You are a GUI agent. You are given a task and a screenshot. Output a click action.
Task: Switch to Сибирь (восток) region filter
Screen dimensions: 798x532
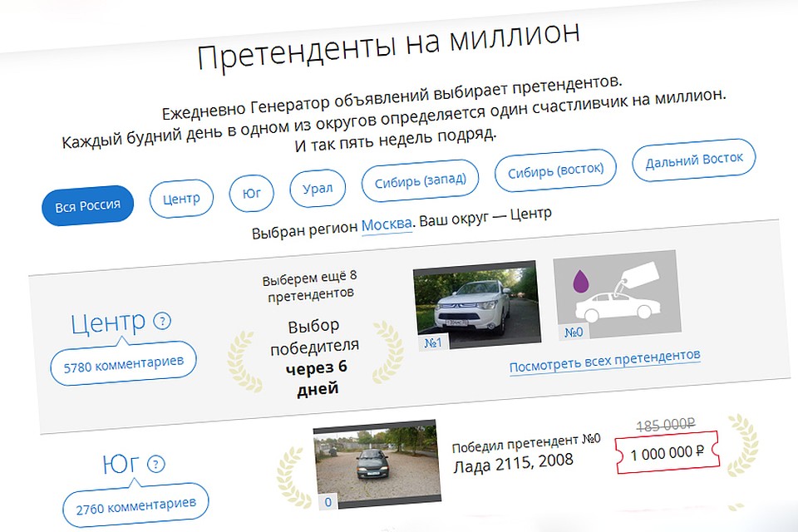click(x=556, y=170)
